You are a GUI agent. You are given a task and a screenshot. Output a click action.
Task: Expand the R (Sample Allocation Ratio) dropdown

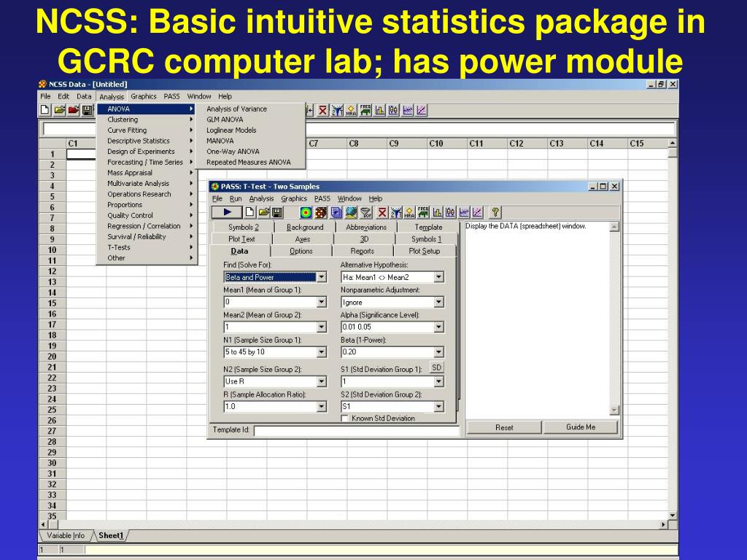pos(322,406)
